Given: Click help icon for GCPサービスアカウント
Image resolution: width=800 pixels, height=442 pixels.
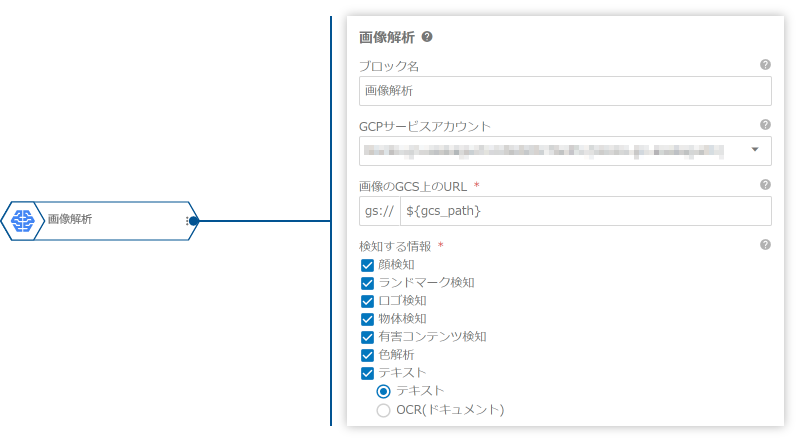Looking at the screenshot, I should [765, 125].
